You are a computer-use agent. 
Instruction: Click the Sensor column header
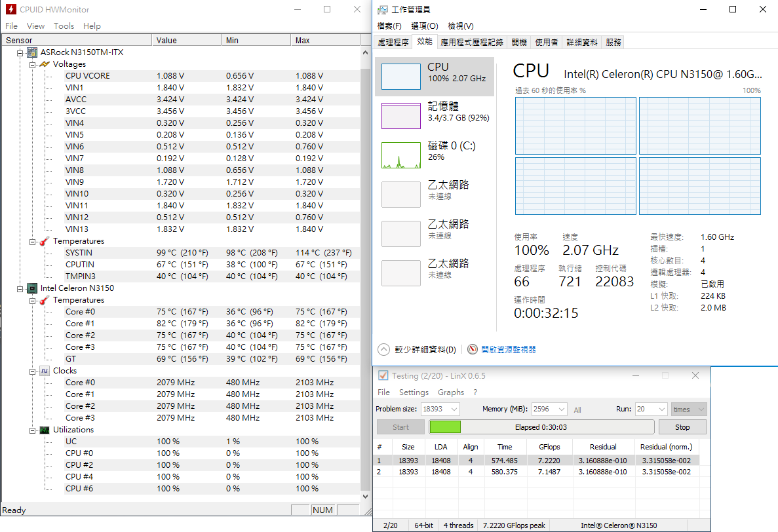point(77,40)
